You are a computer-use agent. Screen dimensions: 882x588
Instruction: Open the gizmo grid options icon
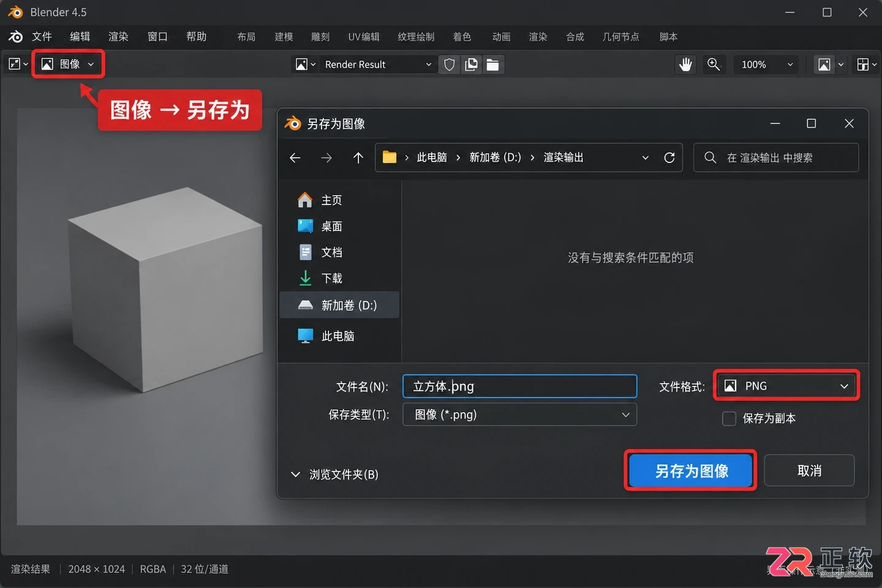867,64
